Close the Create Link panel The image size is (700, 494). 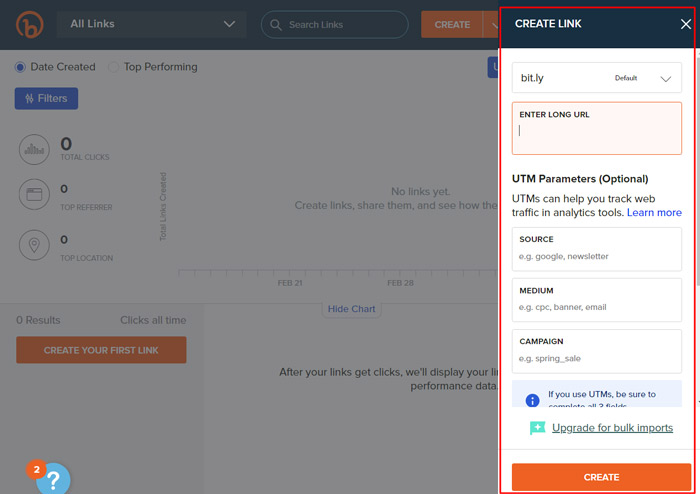pyautogui.click(x=686, y=24)
